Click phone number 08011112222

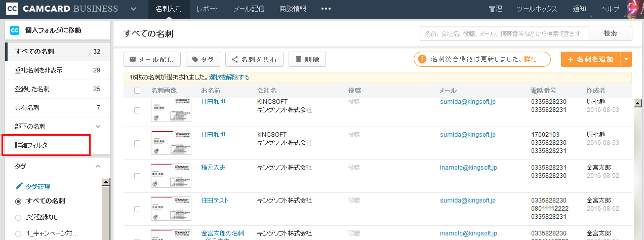point(549,209)
